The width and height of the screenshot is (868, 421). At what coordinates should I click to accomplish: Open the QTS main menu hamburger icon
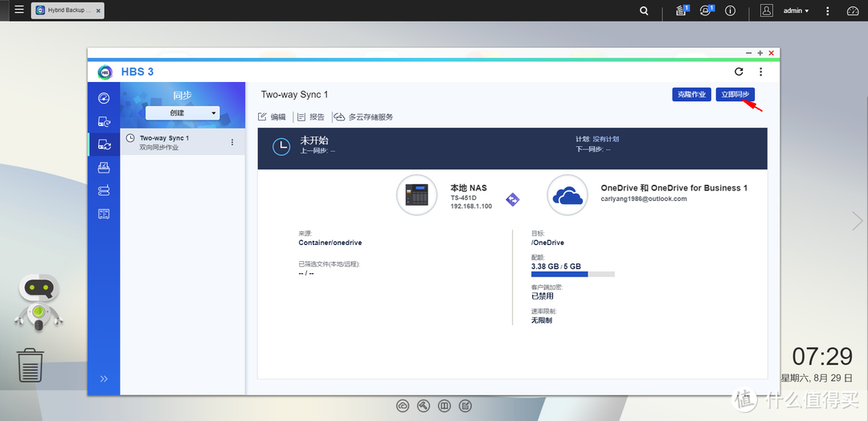pos(18,10)
